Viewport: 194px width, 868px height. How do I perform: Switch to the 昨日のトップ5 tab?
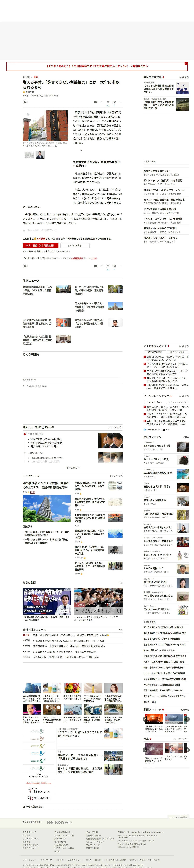tap(177, 352)
